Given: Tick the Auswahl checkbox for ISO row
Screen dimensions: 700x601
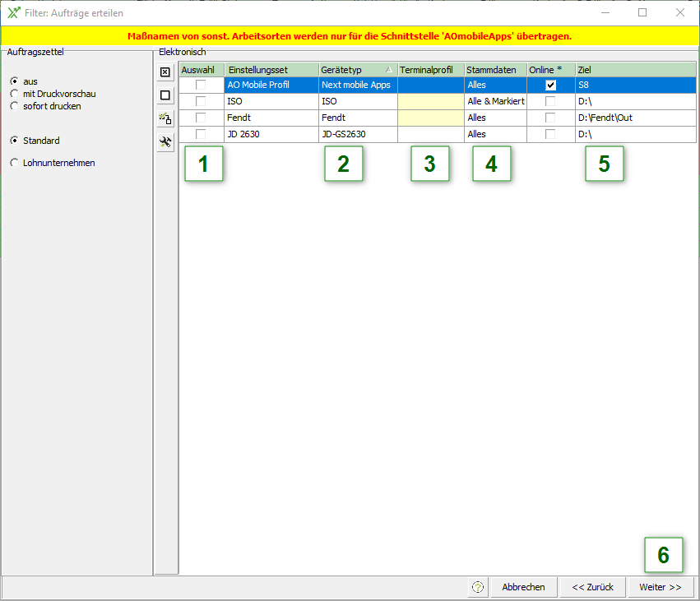Looking at the screenshot, I should [201, 101].
